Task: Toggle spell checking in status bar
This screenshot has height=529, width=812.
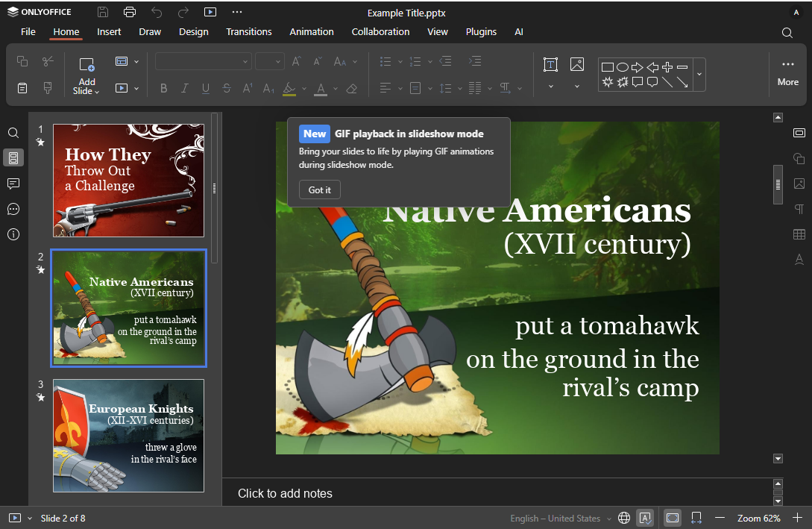Action: point(645,518)
